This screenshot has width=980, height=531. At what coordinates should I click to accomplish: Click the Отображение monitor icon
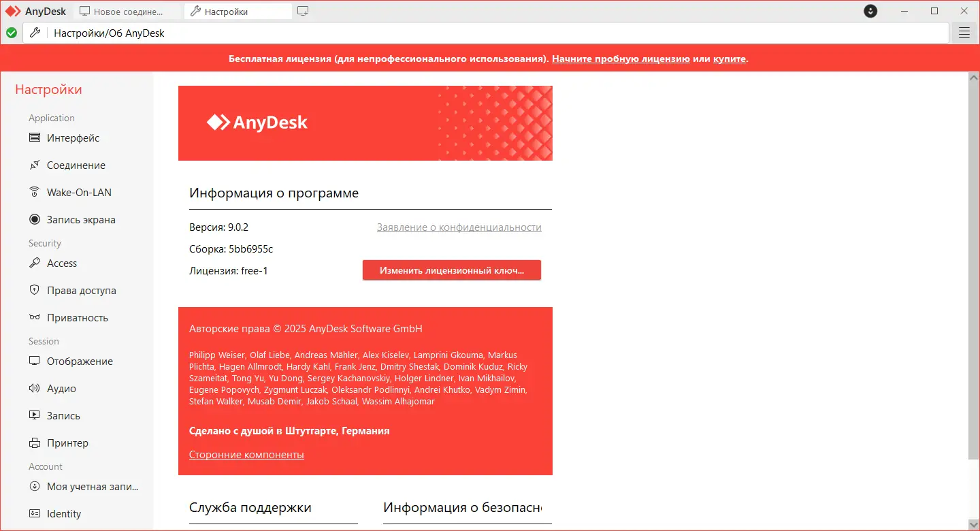35,361
